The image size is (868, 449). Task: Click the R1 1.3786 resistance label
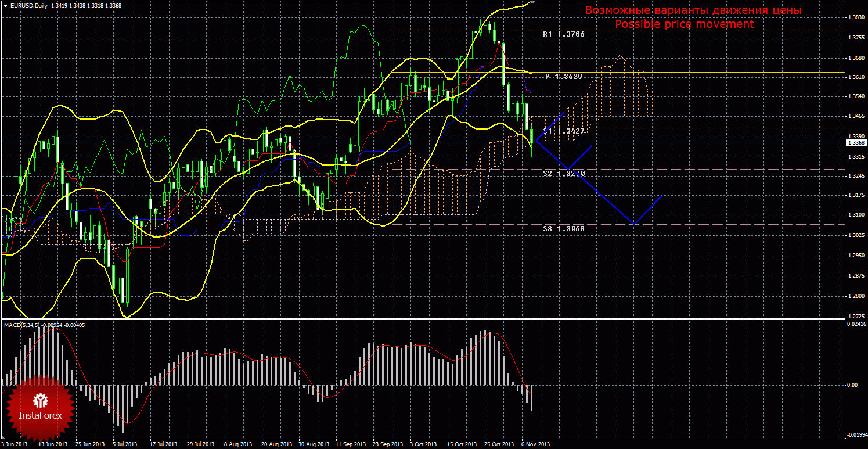pyautogui.click(x=563, y=34)
